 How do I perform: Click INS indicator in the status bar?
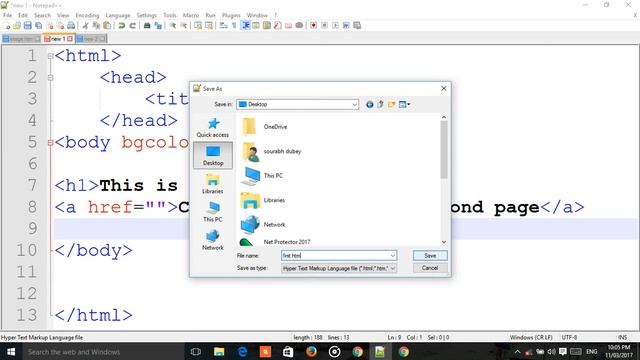(x=622, y=338)
